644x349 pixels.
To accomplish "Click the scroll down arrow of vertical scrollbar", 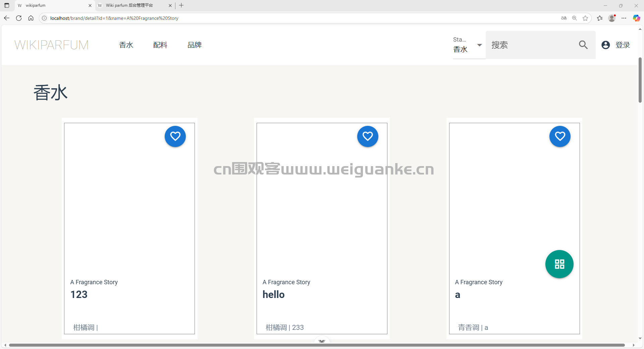I will point(640,339).
